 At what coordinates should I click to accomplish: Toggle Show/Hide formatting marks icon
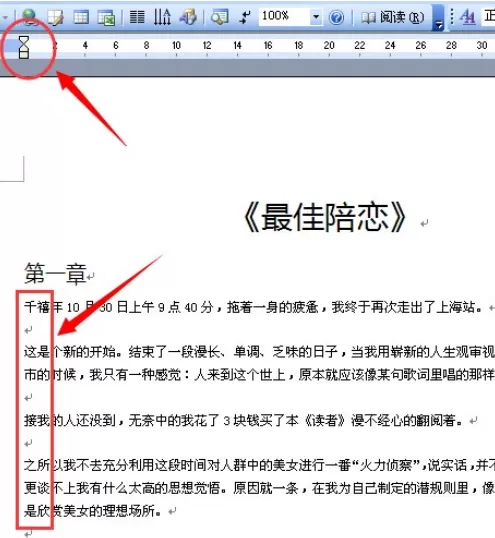coord(245,17)
